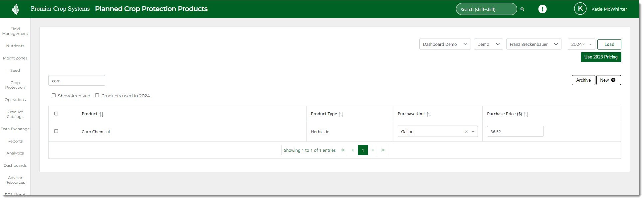
Task: Open the alert exclamation notification icon
Action: tap(542, 9)
